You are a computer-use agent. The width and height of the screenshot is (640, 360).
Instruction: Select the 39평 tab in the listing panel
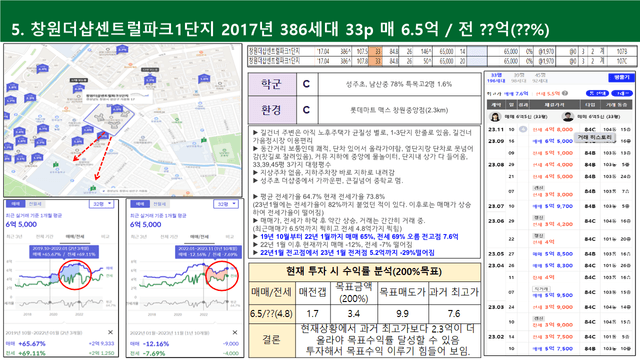point(518,78)
